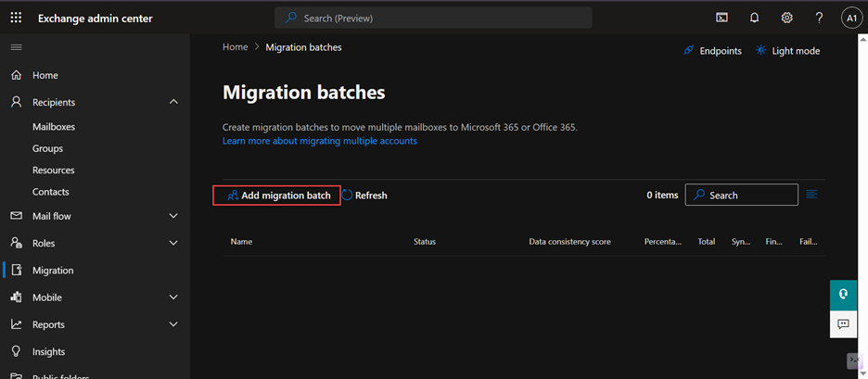Open Learn more about migrating multiple accounts
The image size is (868, 379).
(319, 141)
